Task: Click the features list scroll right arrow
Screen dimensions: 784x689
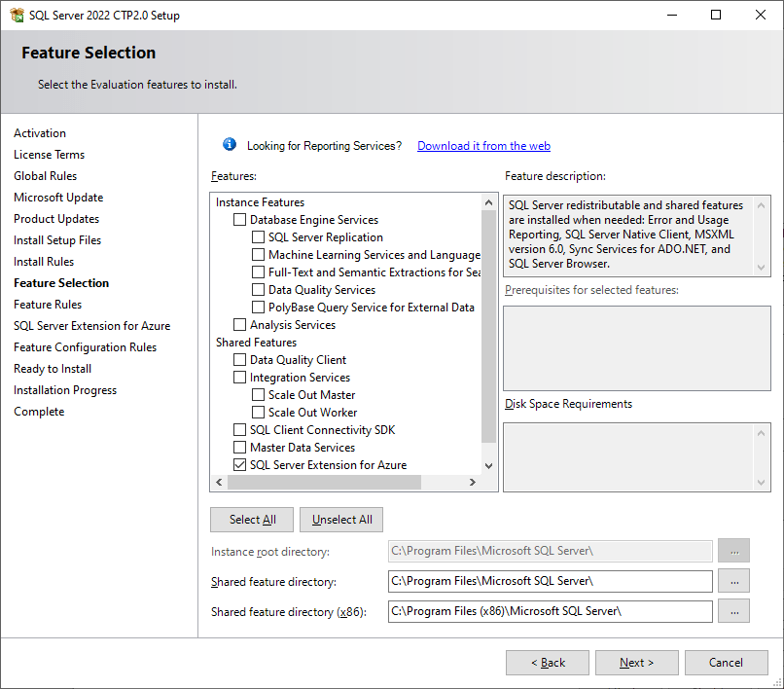Action: (x=473, y=482)
